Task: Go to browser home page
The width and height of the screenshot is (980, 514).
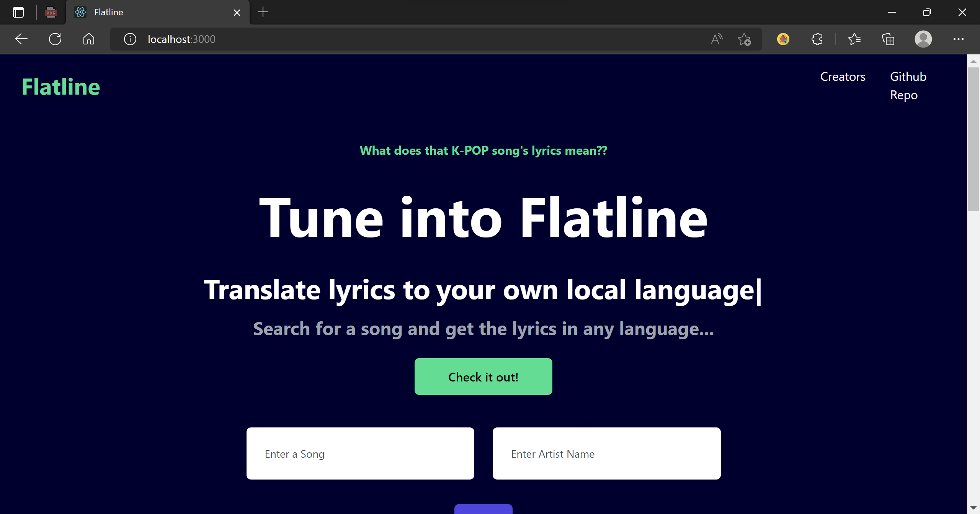Action: pyautogui.click(x=88, y=39)
